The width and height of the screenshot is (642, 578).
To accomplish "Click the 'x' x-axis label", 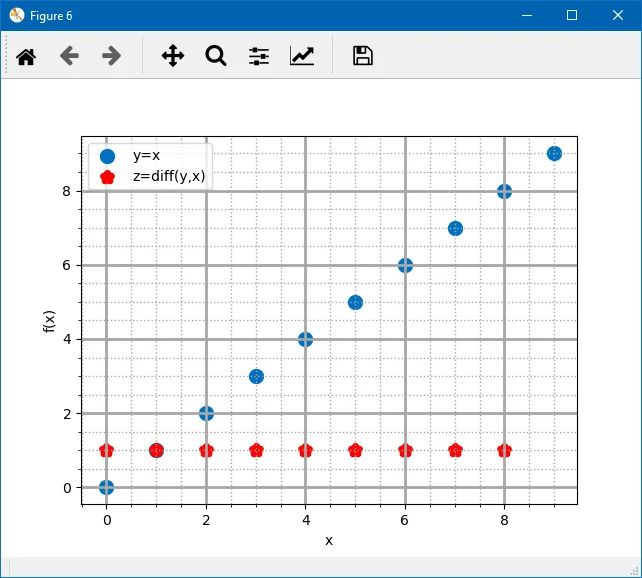I will click(329, 541).
